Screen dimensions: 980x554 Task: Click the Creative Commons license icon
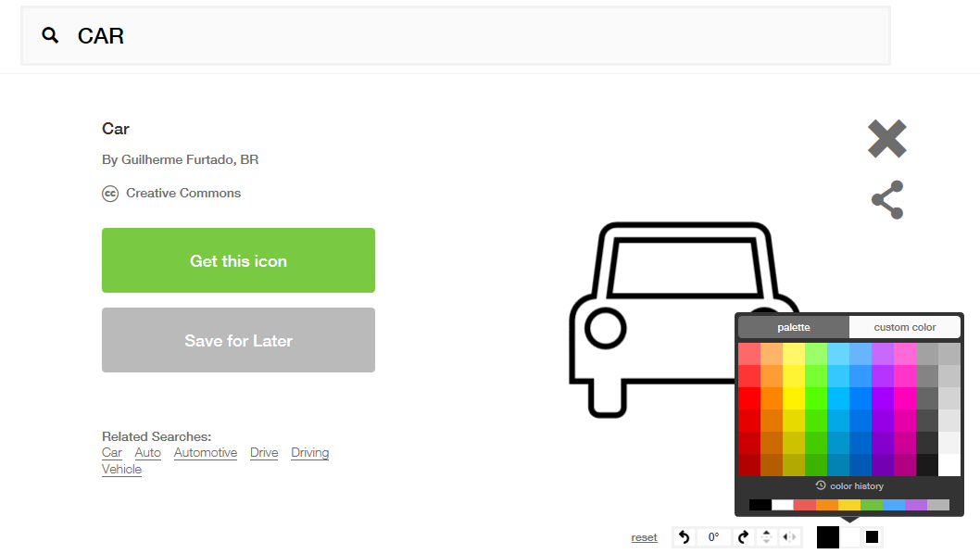110,194
